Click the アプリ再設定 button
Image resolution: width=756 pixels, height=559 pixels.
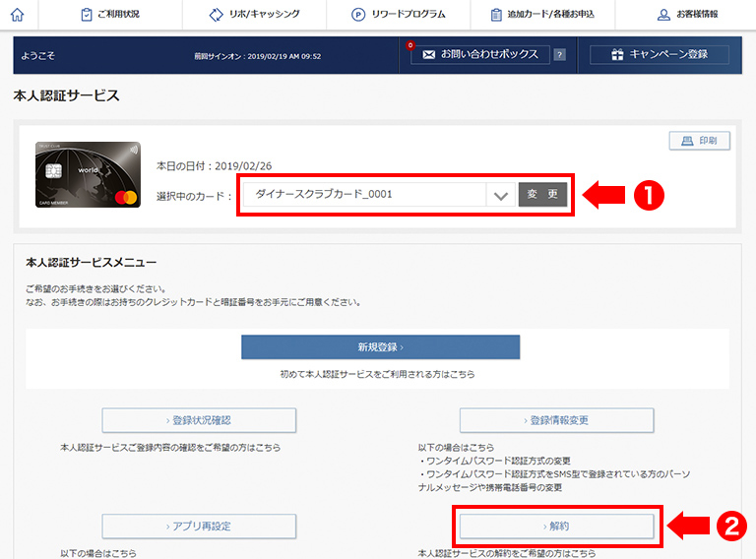pos(199,526)
